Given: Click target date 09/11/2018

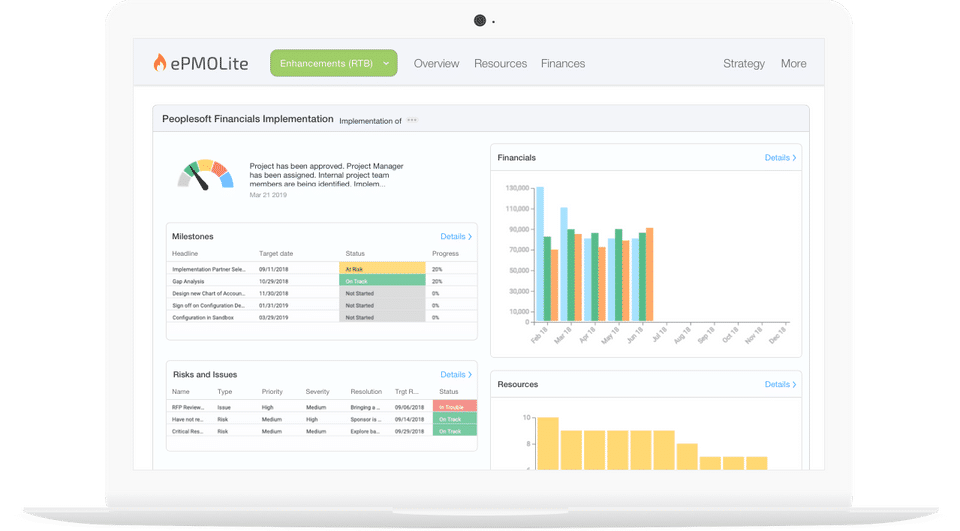Looking at the screenshot, I should [273, 269].
